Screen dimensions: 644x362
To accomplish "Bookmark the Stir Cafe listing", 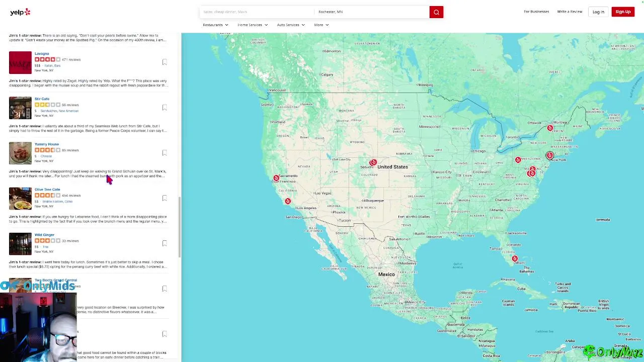I will pos(165,107).
